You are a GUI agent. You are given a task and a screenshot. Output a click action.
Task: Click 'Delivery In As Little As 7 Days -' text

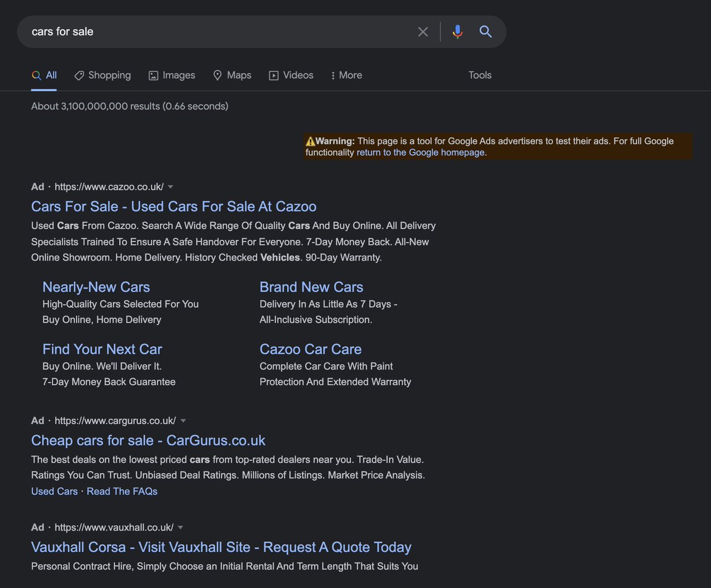pyautogui.click(x=328, y=304)
